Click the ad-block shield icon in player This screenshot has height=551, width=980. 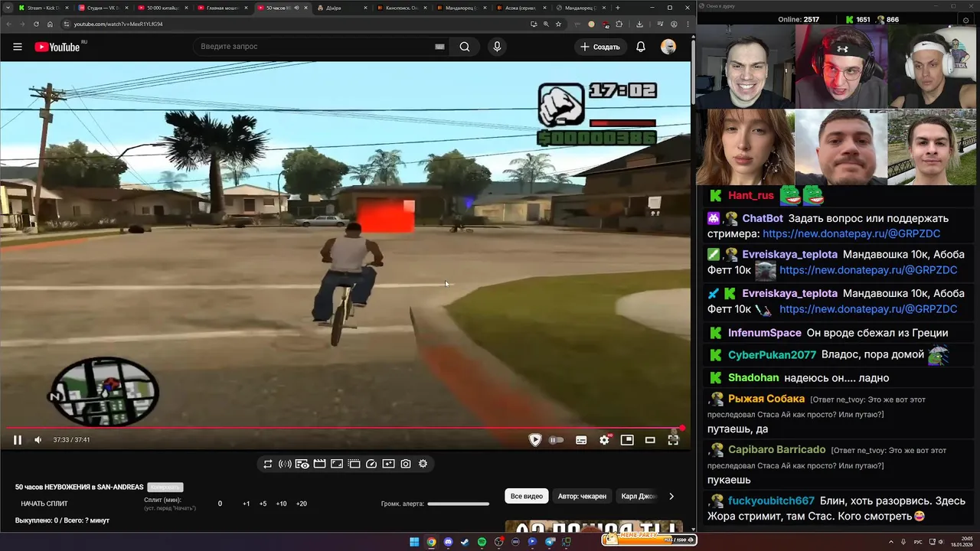535,440
